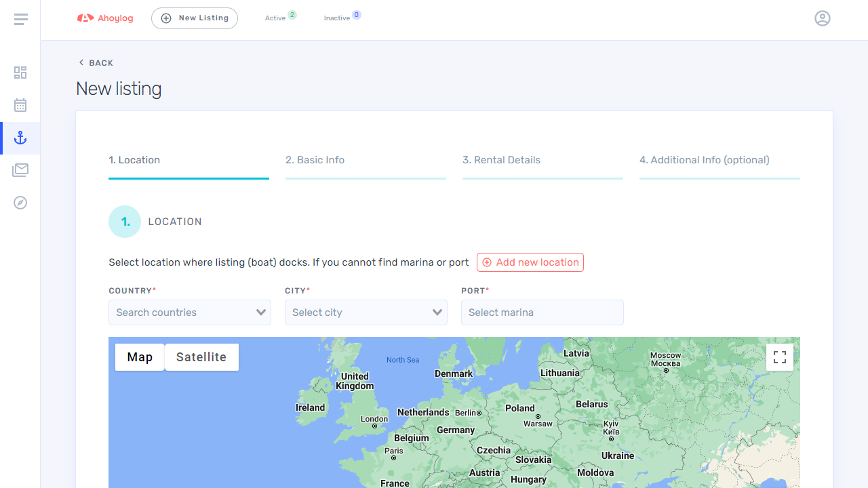This screenshot has width=868, height=488.
Task: Open the user account avatar
Action: pyautogui.click(x=823, y=18)
